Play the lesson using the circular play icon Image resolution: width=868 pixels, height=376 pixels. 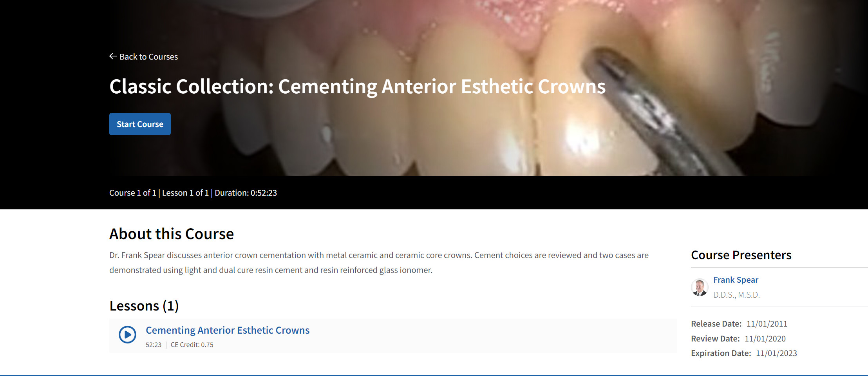pyautogui.click(x=127, y=334)
